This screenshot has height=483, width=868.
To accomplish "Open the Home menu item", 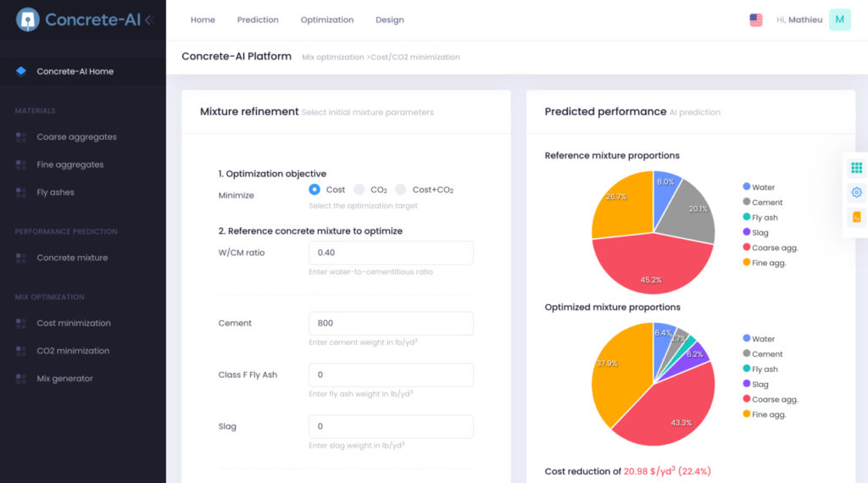I will pos(203,19).
